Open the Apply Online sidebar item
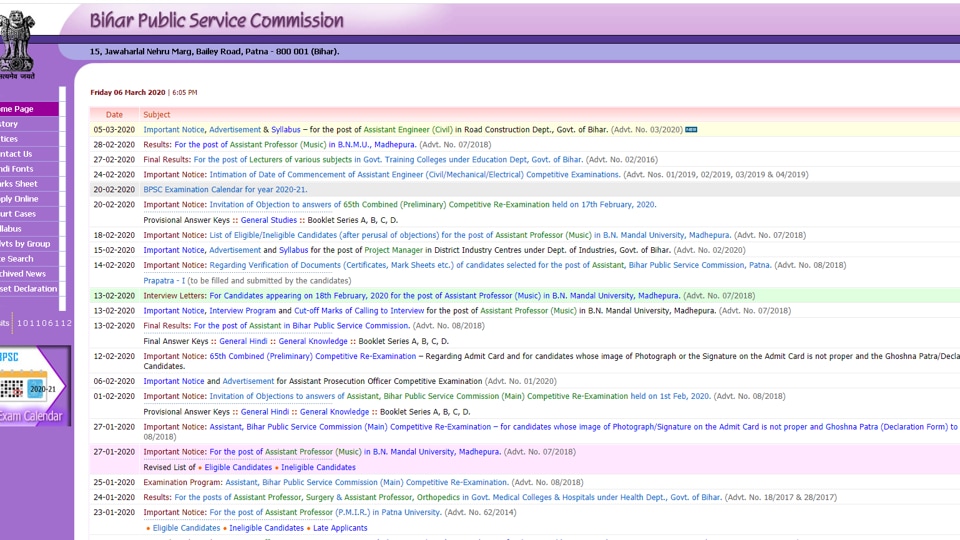The height and width of the screenshot is (540, 960). (x=29, y=199)
